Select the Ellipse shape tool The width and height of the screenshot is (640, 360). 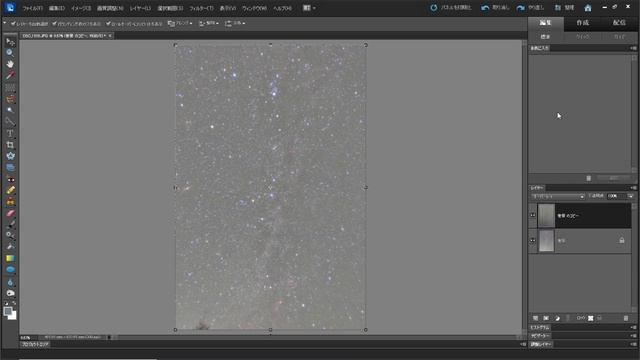click(x=10, y=270)
